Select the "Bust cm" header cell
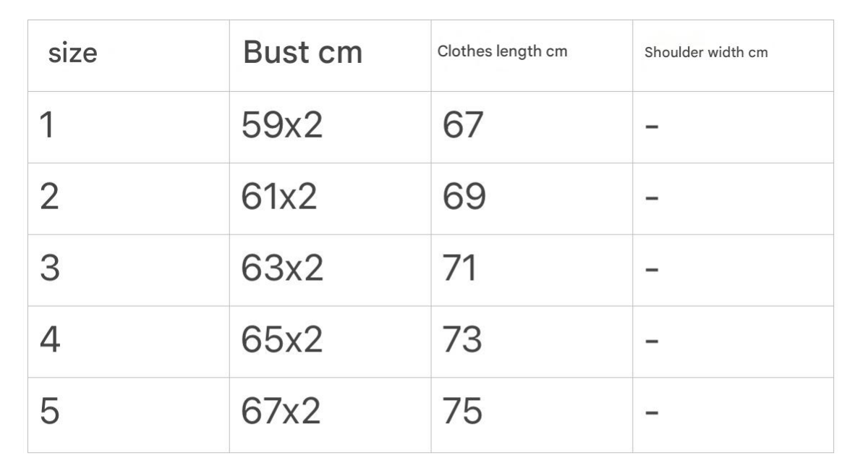Viewport: 868px width, 471px height. click(302, 54)
